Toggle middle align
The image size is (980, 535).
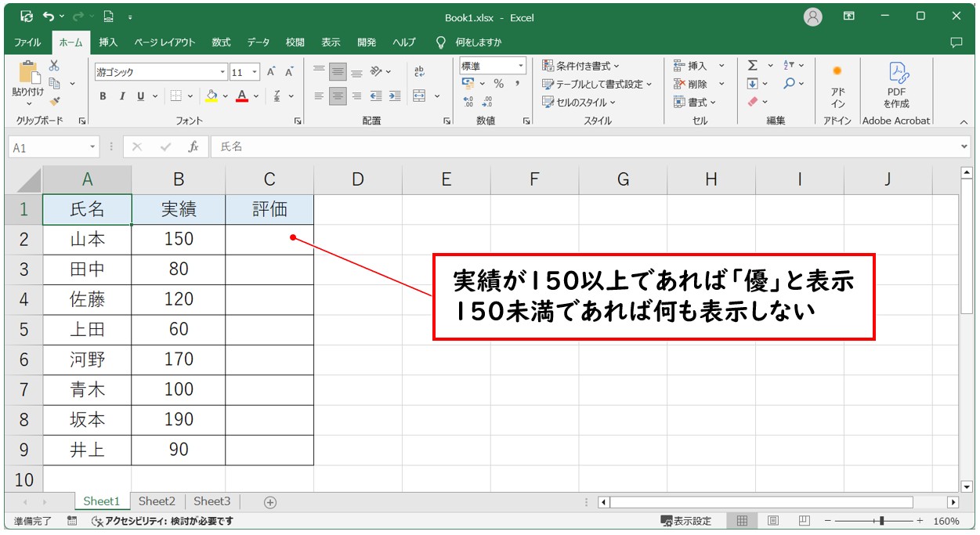click(x=338, y=72)
